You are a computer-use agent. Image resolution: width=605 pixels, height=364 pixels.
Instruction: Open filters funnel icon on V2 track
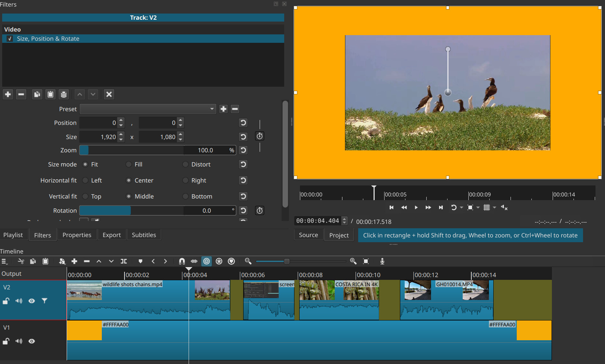pyautogui.click(x=44, y=301)
